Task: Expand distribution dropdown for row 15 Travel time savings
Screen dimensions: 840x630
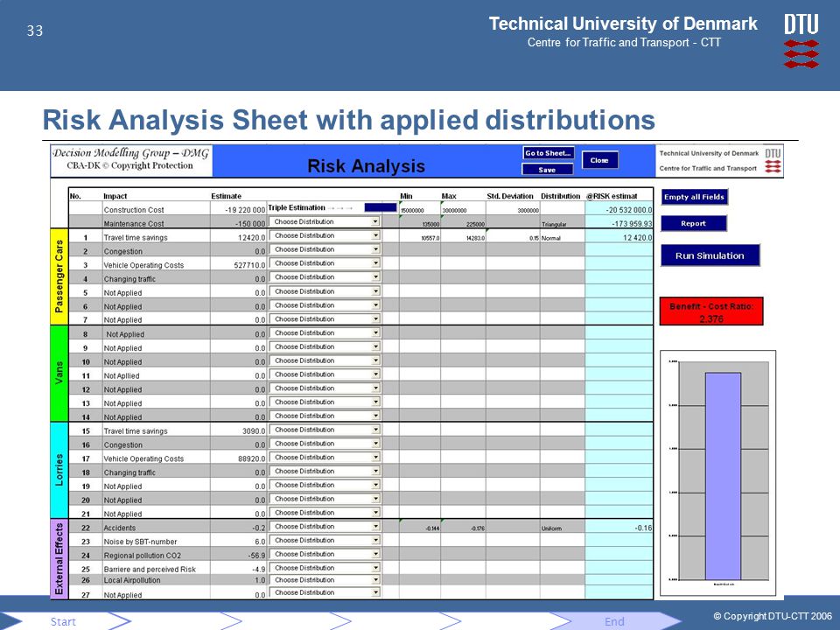Action: click(375, 430)
